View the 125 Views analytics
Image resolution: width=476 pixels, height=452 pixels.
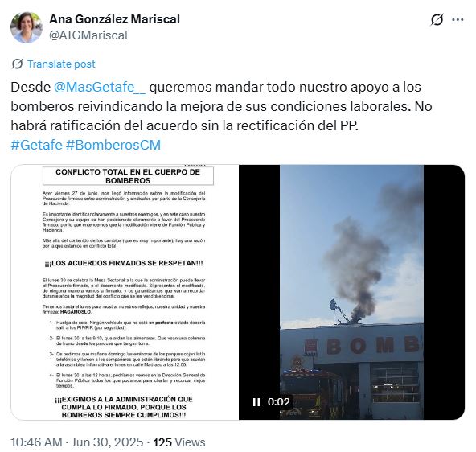click(179, 442)
